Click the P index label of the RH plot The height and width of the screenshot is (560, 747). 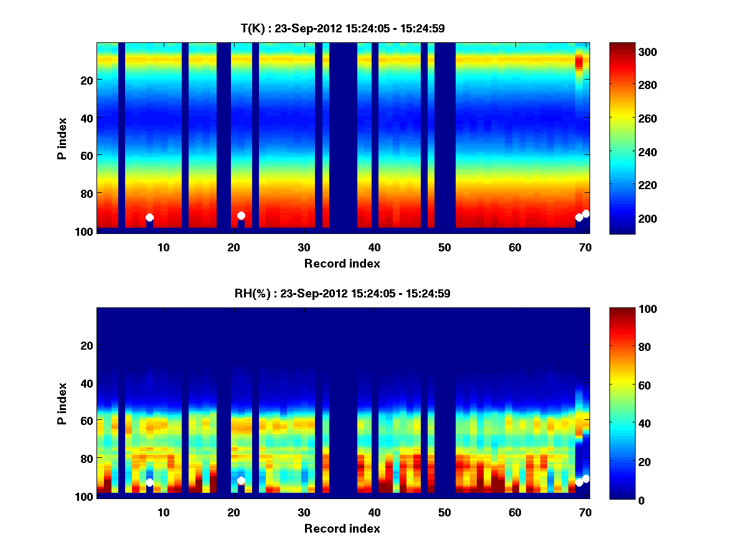tap(62, 403)
